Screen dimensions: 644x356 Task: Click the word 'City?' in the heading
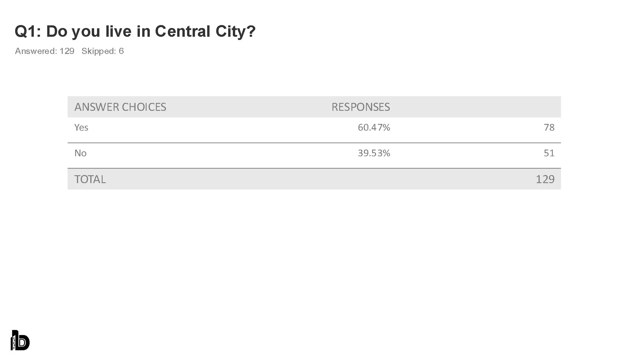pyautogui.click(x=235, y=31)
